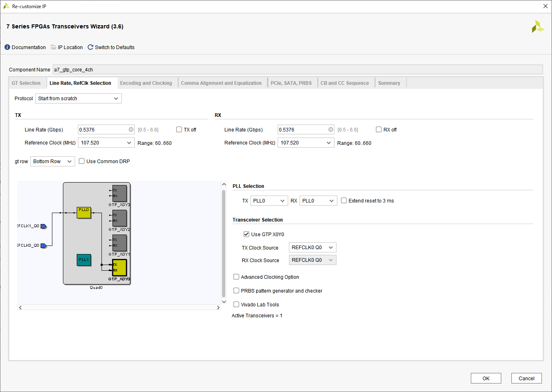Click the Cancel button

coord(526,378)
